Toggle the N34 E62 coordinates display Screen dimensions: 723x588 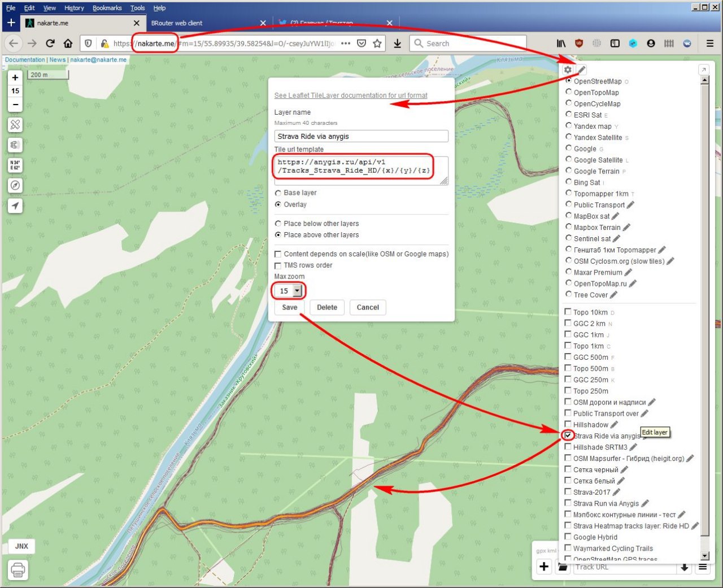(x=15, y=165)
